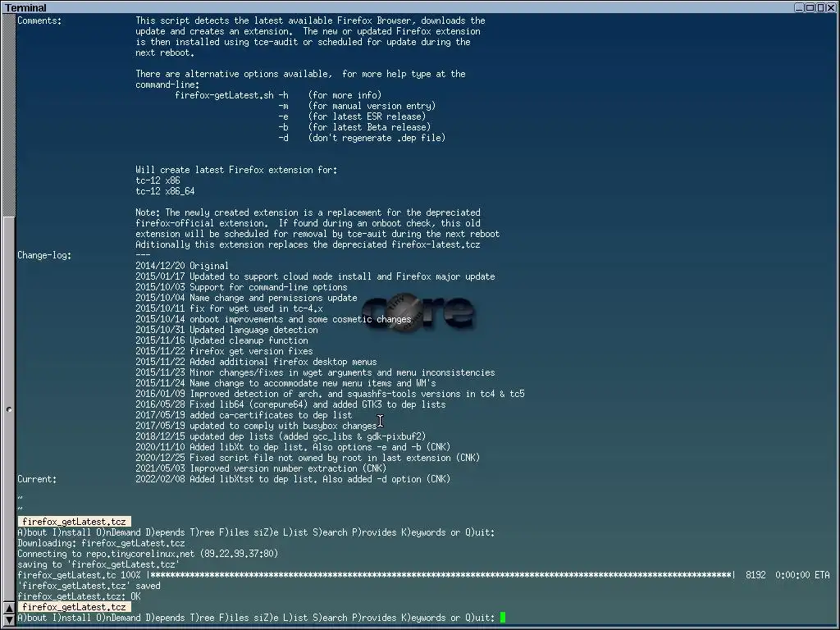Click the 2020/11/10 Added libXt entry

click(x=293, y=447)
